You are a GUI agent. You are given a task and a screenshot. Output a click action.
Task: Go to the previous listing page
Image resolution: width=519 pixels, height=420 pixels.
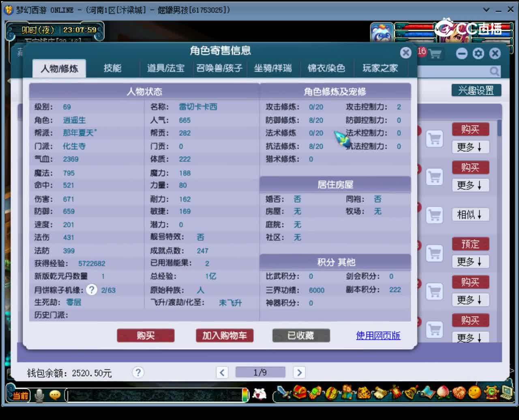222,372
